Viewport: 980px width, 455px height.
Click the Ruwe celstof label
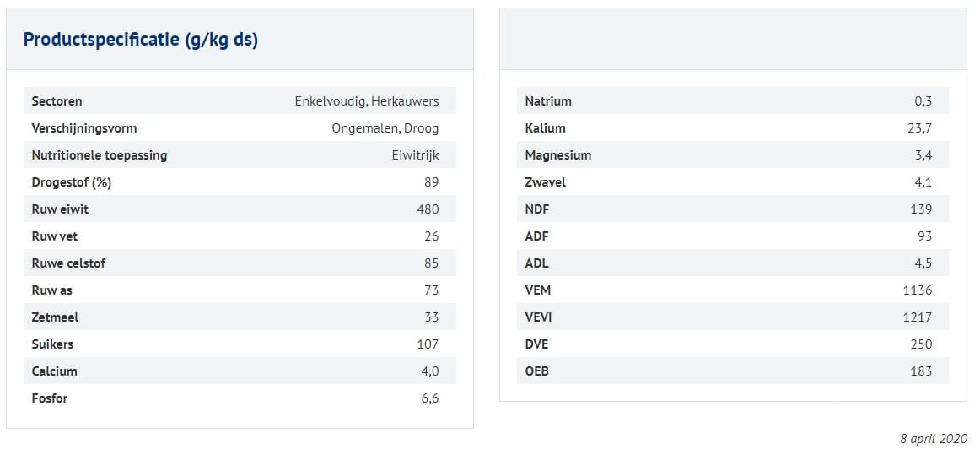coord(68,263)
